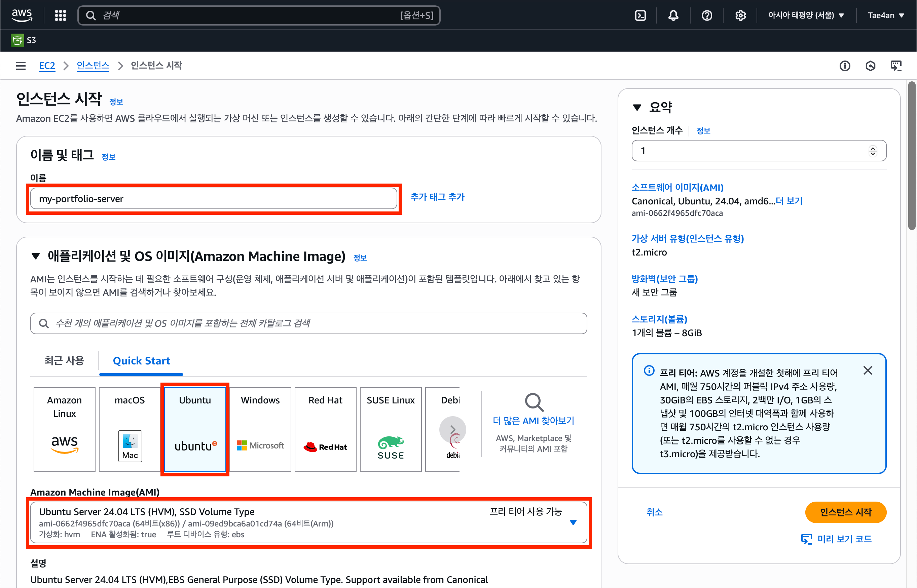Click the orange 인스턴스 시작 button
The image size is (917, 588).
[846, 512]
